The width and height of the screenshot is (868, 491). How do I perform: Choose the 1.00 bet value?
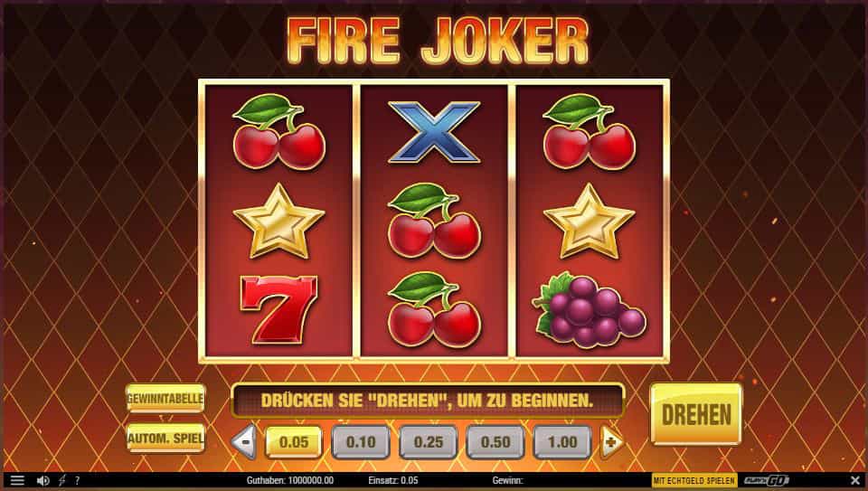tap(562, 442)
